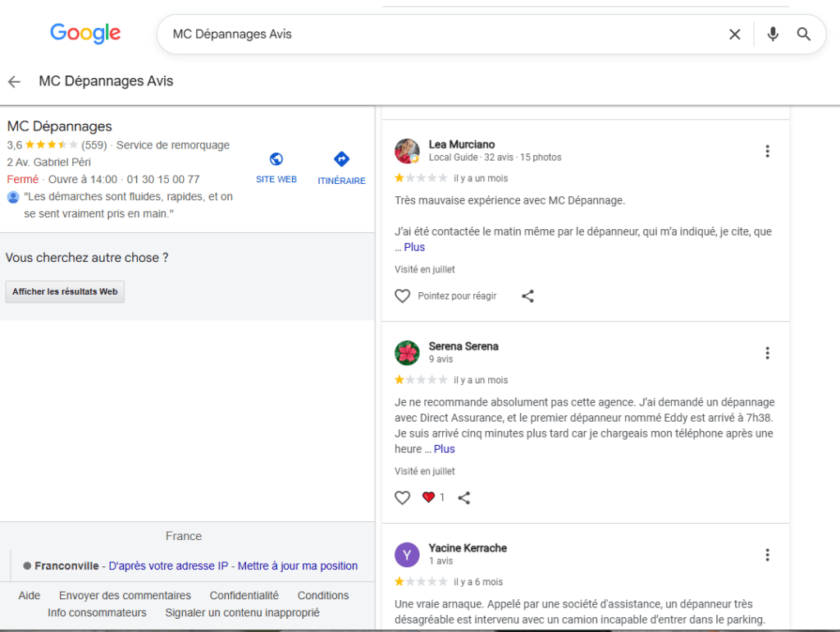Click Signaler un contenu inapproprié
The width and height of the screenshot is (840, 632).
point(242,612)
